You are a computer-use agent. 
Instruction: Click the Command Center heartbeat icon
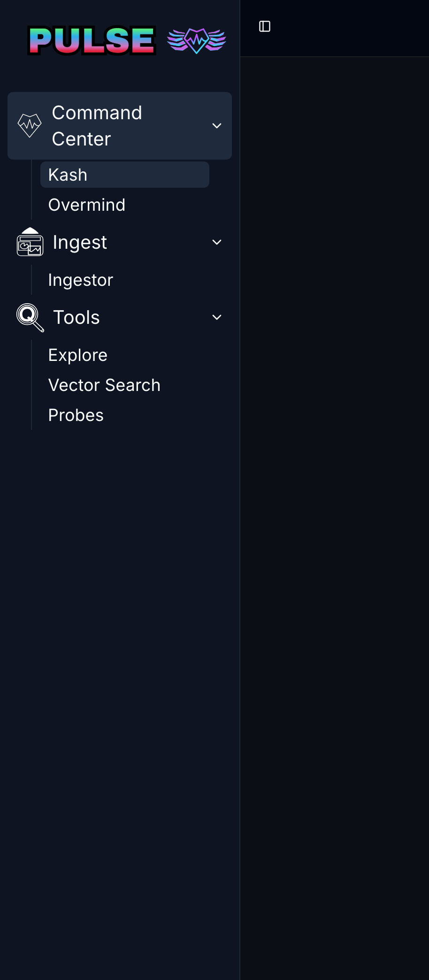pos(30,126)
